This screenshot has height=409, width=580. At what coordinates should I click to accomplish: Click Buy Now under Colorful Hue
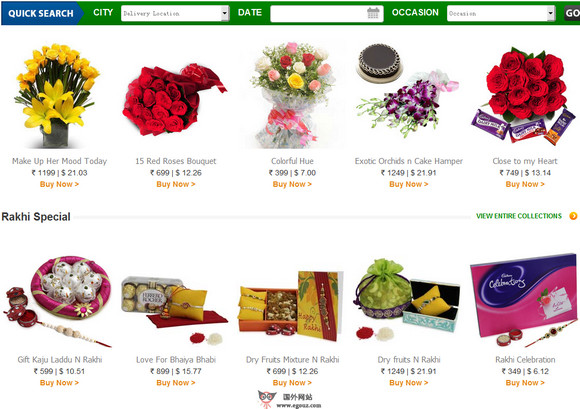pyautogui.click(x=292, y=184)
